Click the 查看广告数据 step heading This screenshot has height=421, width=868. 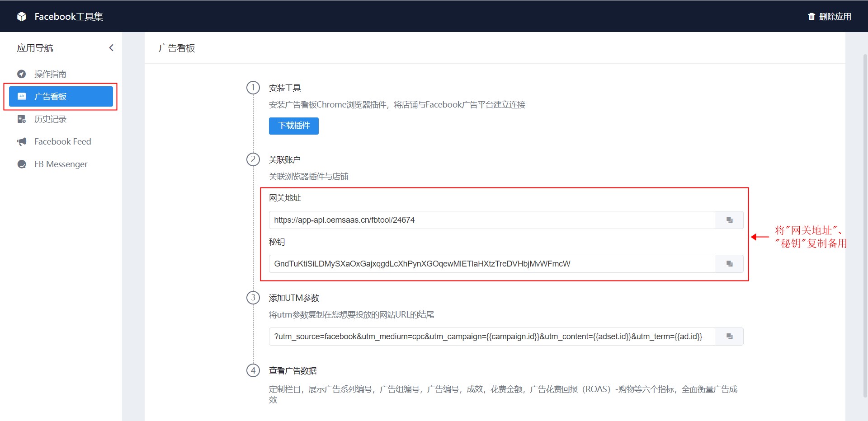click(293, 371)
